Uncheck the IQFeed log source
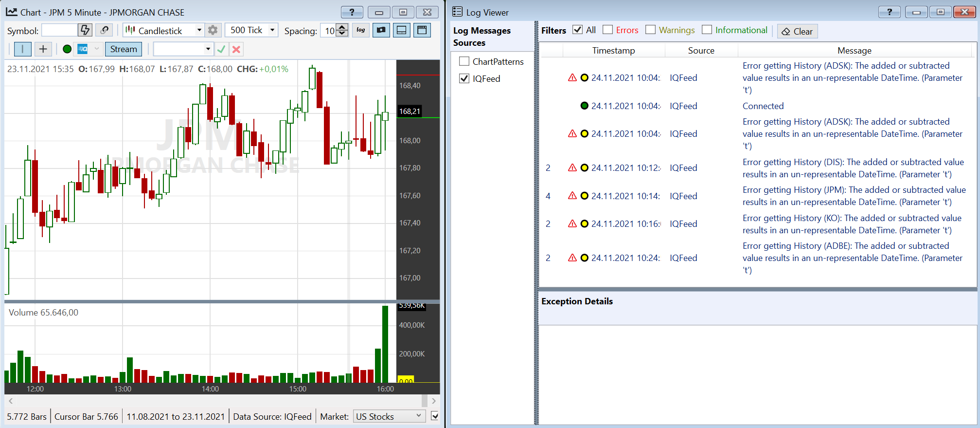Screen dimensions: 980x428 (464, 78)
